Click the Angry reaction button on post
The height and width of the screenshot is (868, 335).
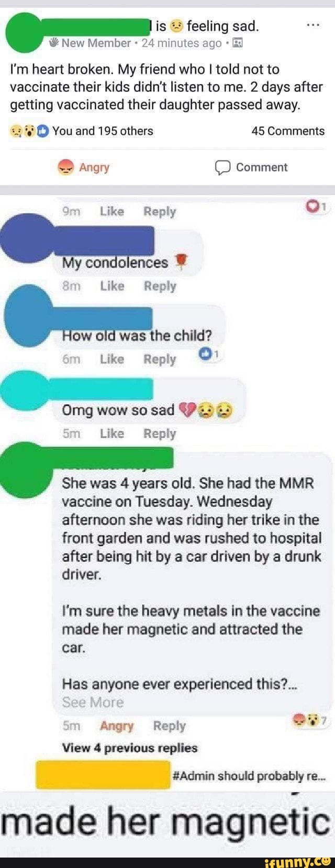[x=84, y=167]
